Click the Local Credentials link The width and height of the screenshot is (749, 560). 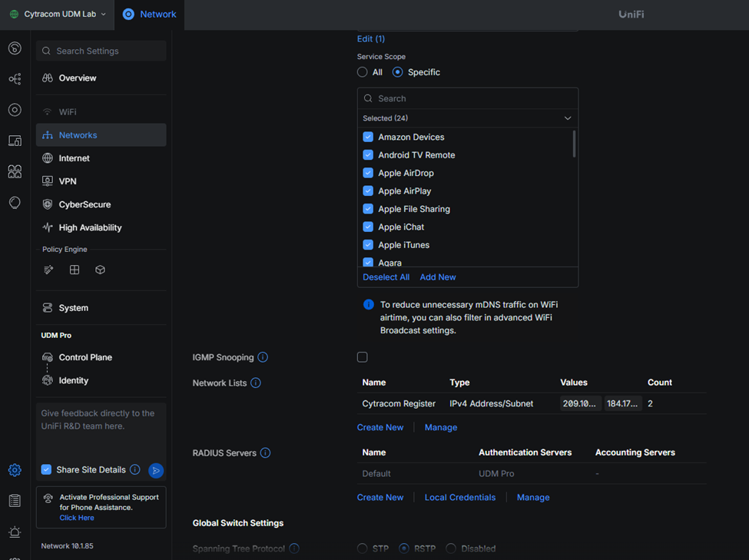tap(459, 498)
